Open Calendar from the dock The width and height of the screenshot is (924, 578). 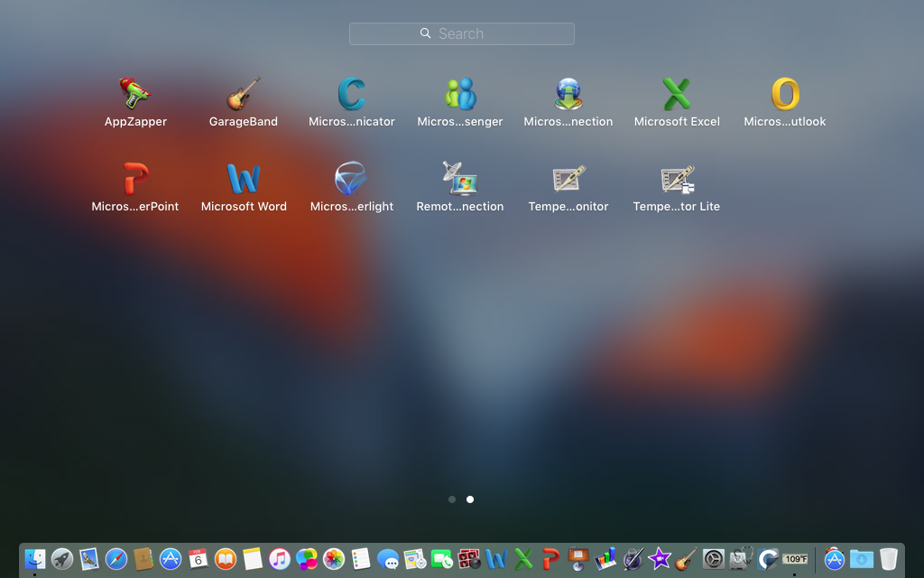click(x=198, y=558)
